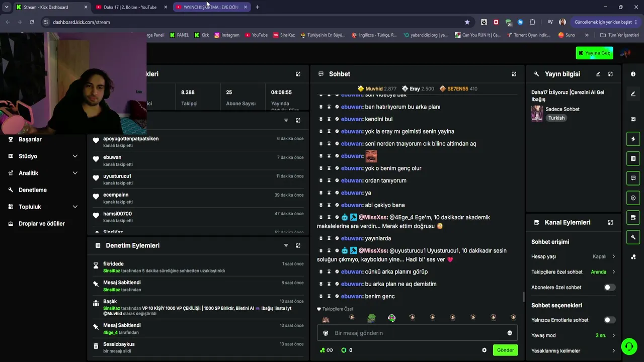Click the Turkish language tag

click(x=556, y=118)
